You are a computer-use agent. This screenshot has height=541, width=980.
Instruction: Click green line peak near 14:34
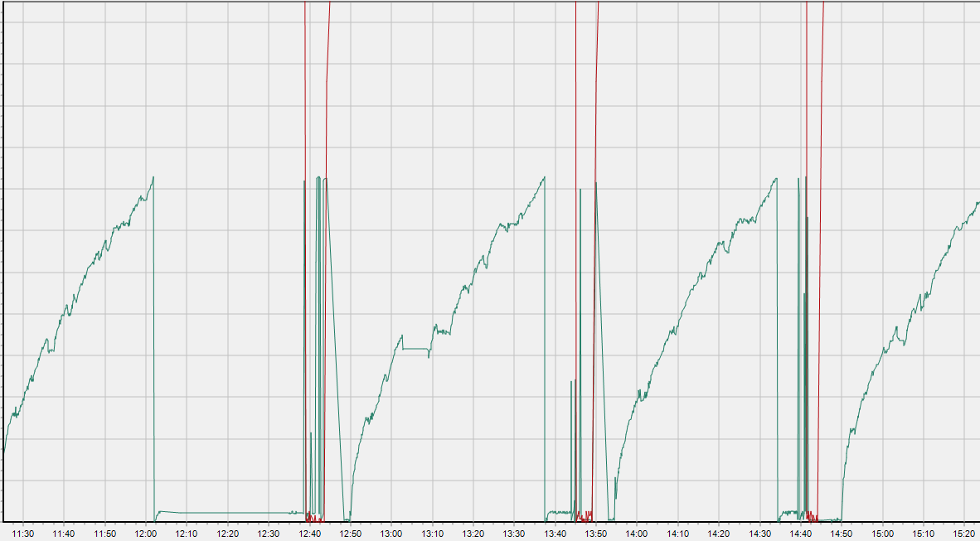pos(776,178)
